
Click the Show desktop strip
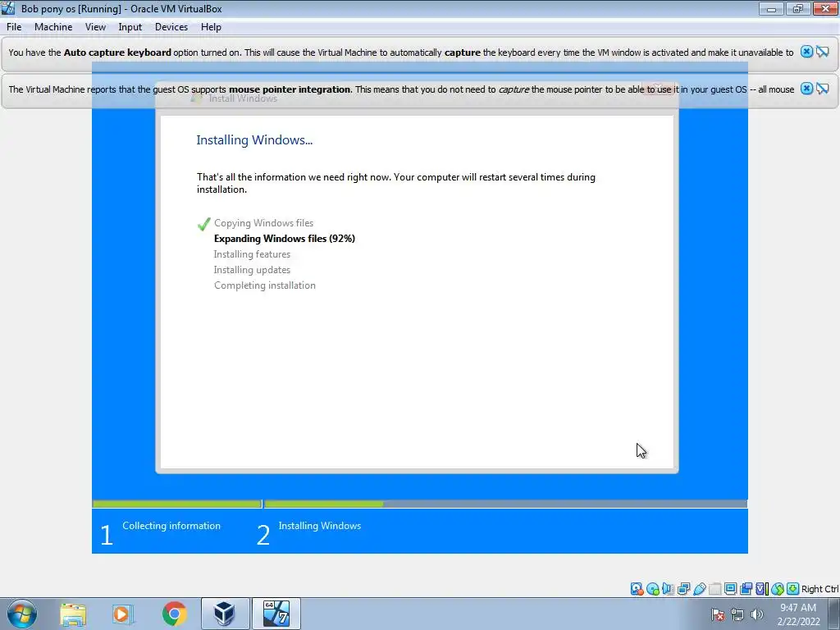[834, 614]
